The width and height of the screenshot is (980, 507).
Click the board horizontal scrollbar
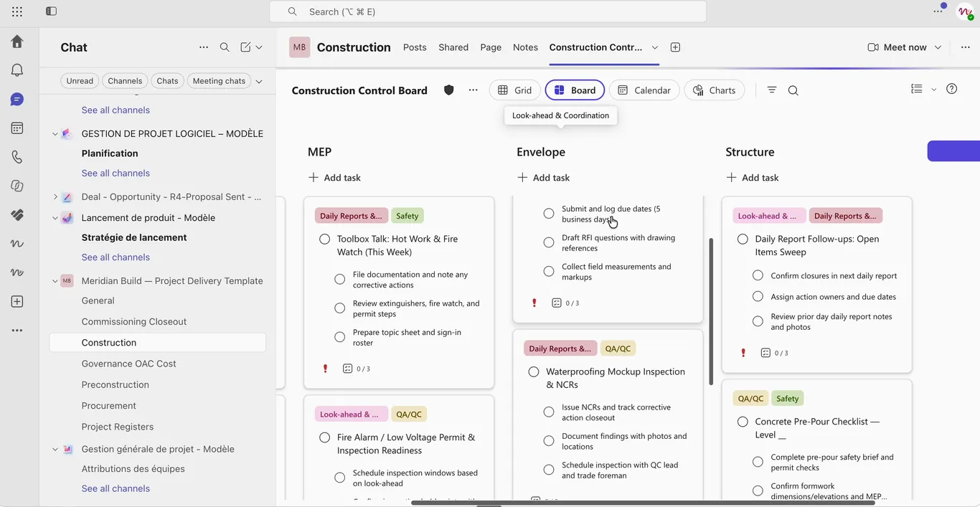[x=643, y=503]
